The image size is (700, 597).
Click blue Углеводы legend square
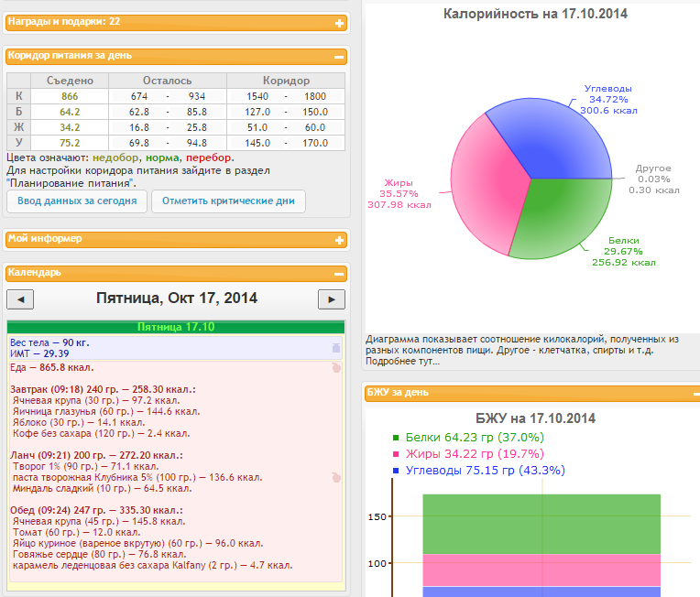(396, 471)
